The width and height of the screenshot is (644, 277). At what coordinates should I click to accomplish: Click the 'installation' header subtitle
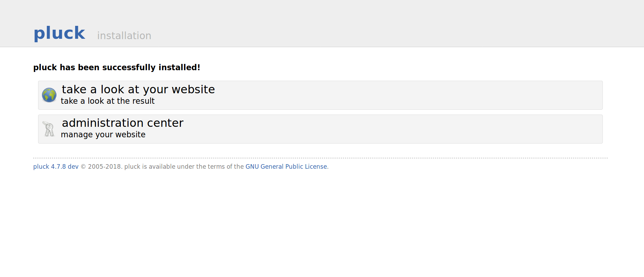(124, 36)
